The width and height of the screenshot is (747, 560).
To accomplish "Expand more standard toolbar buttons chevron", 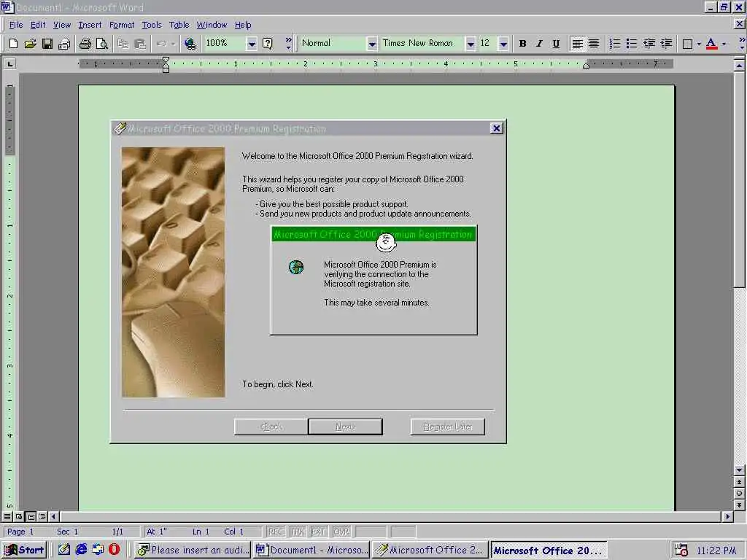I will 288,44.
